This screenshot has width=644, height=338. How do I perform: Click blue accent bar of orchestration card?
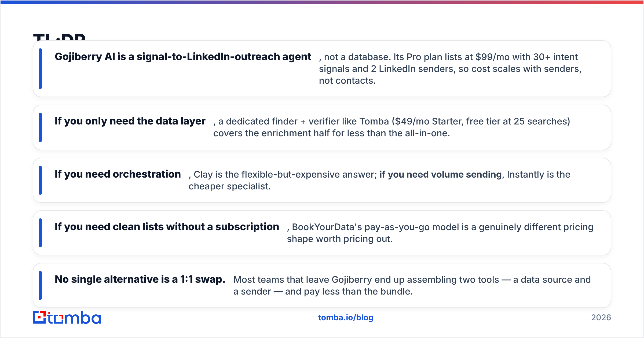click(x=40, y=180)
